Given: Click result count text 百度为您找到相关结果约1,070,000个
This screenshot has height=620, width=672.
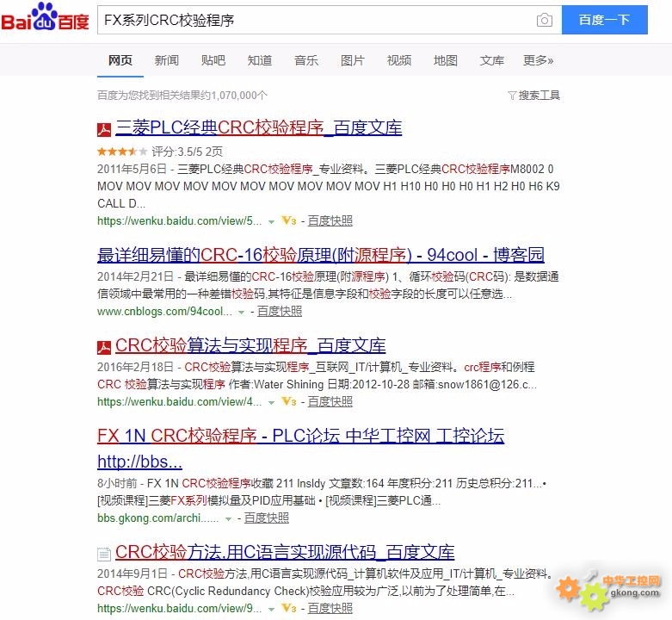Looking at the screenshot, I should [x=182, y=96].
